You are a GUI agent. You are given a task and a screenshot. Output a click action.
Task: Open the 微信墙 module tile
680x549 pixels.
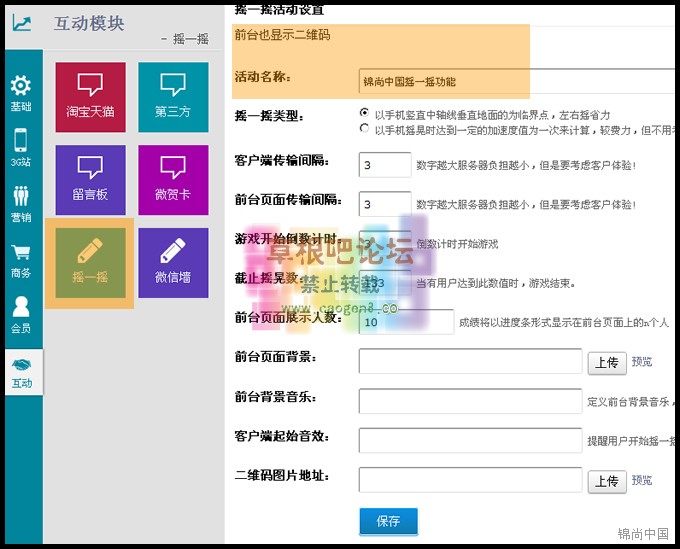[173, 263]
